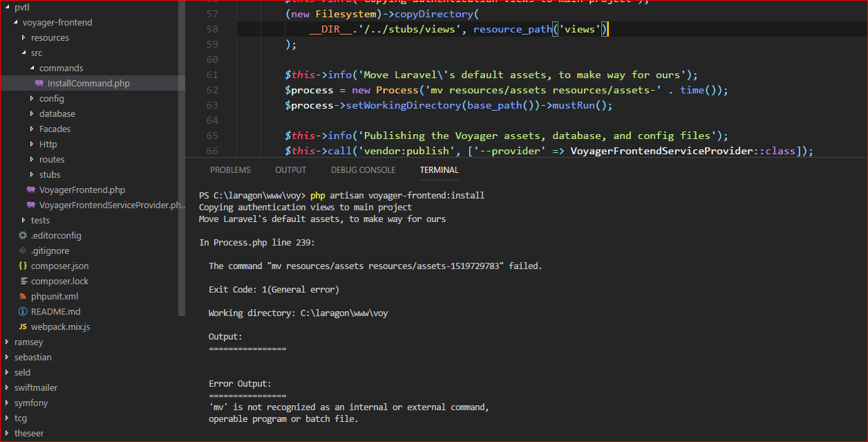
Task: Select the TERMINAL panel tab
Action: [x=439, y=169]
